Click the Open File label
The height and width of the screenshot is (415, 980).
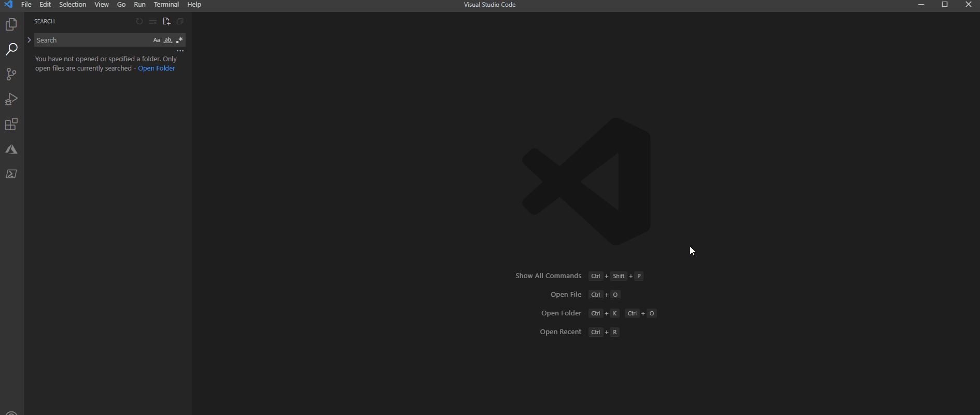click(566, 295)
